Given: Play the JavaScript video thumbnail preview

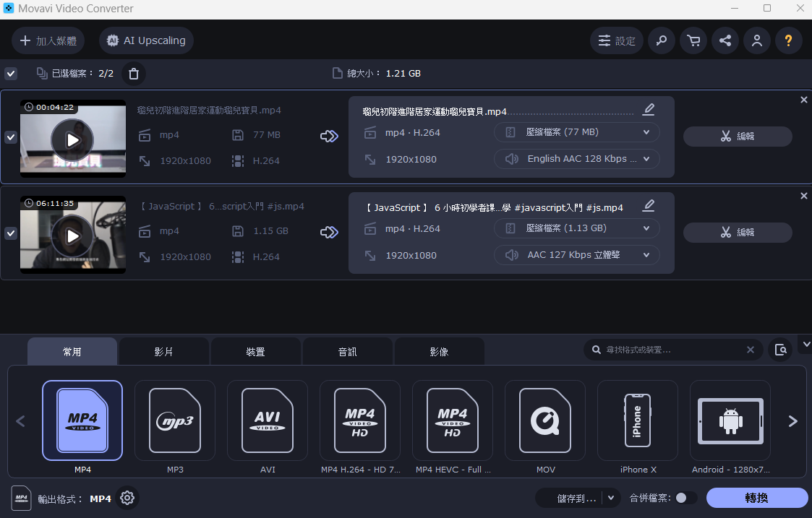Looking at the screenshot, I should coord(72,236).
